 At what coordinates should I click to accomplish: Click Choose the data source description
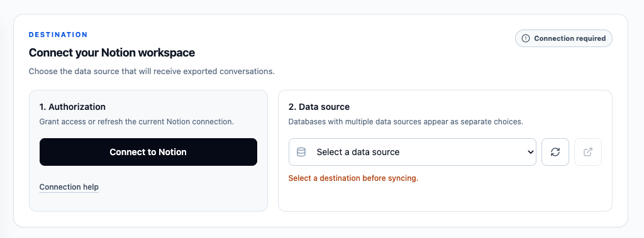pyautogui.click(x=152, y=72)
